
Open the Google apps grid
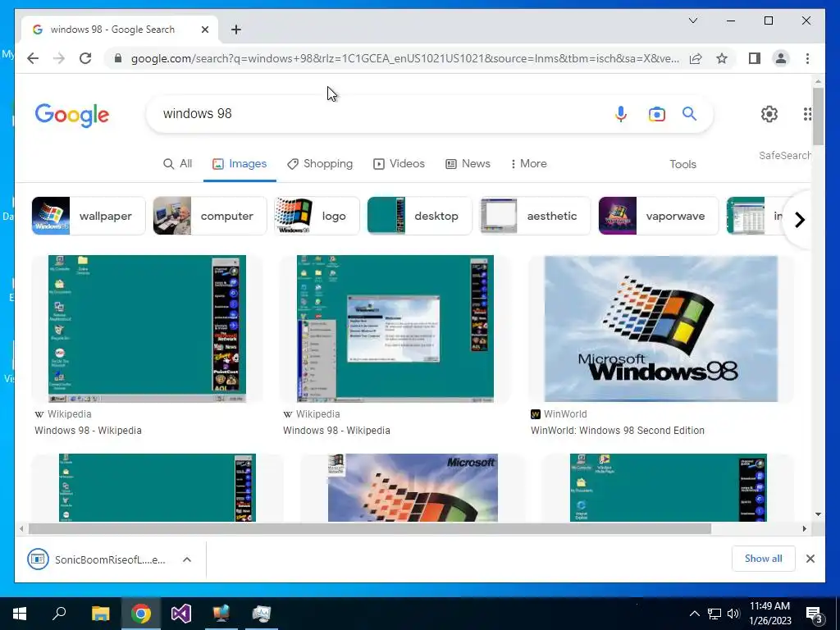point(806,113)
